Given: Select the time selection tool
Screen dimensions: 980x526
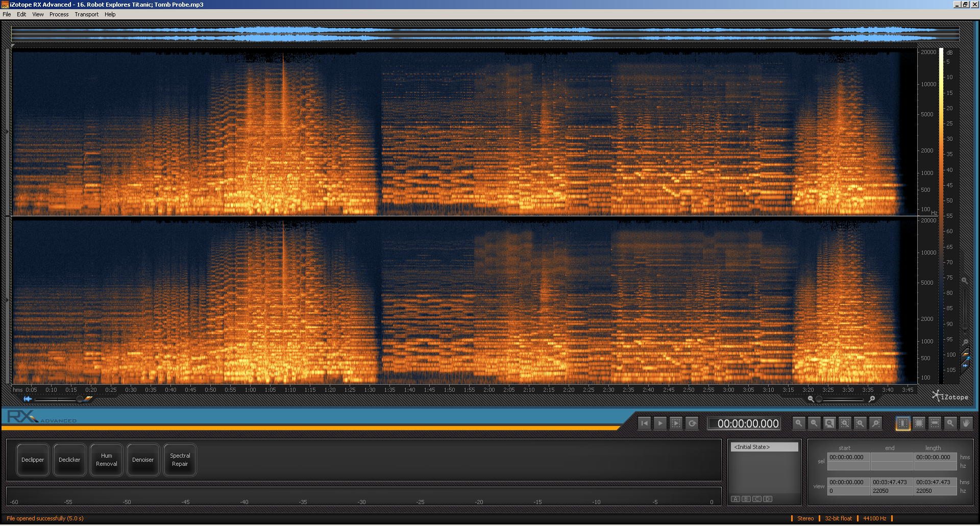Looking at the screenshot, I should [x=902, y=423].
